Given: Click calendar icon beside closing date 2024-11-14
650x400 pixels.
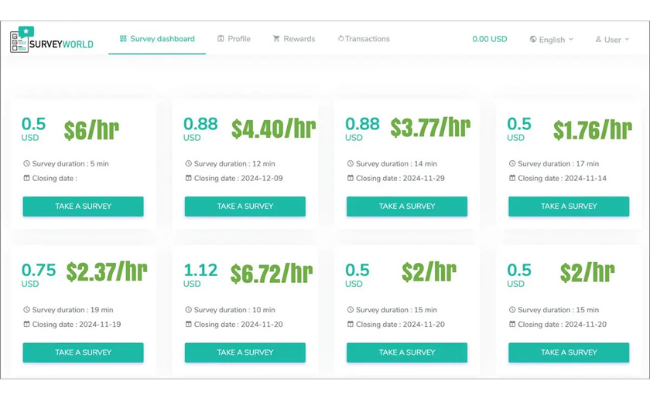Looking at the screenshot, I should coord(512,178).
